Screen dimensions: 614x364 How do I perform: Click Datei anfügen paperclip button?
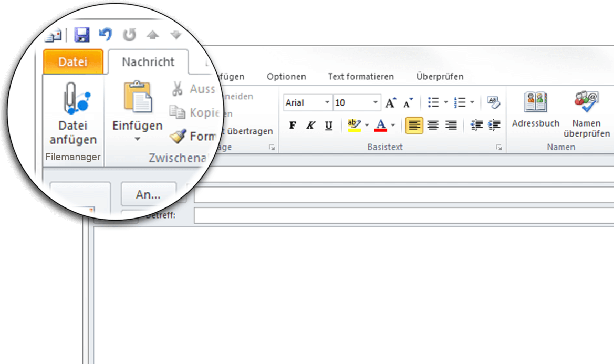point(73,115)
